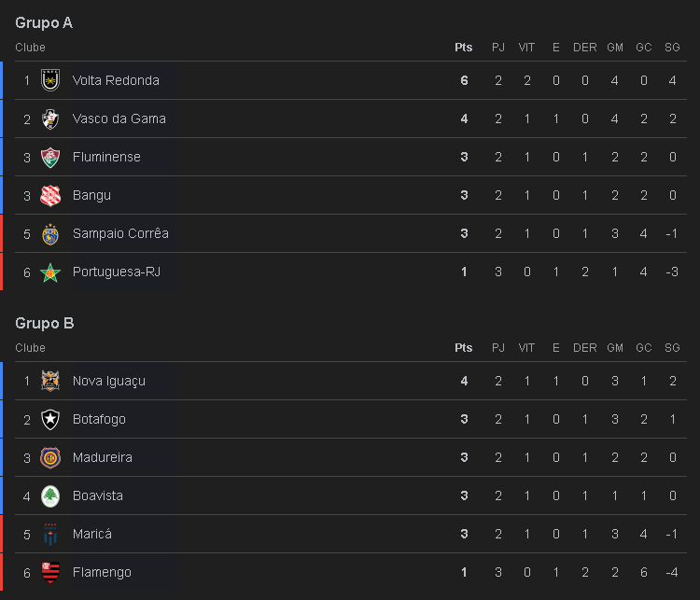
Task: Click the Pts column header in Grupo A
Action: 463,48
